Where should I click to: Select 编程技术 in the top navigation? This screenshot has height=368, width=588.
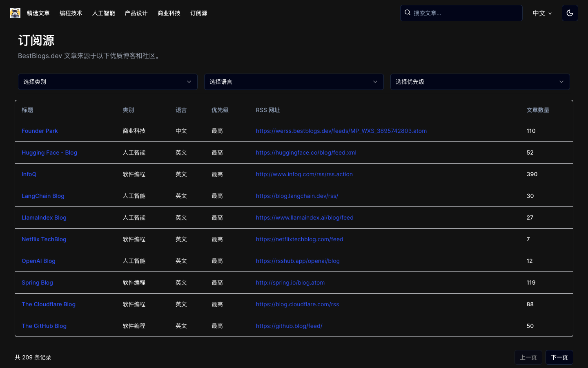click(71, 13)
